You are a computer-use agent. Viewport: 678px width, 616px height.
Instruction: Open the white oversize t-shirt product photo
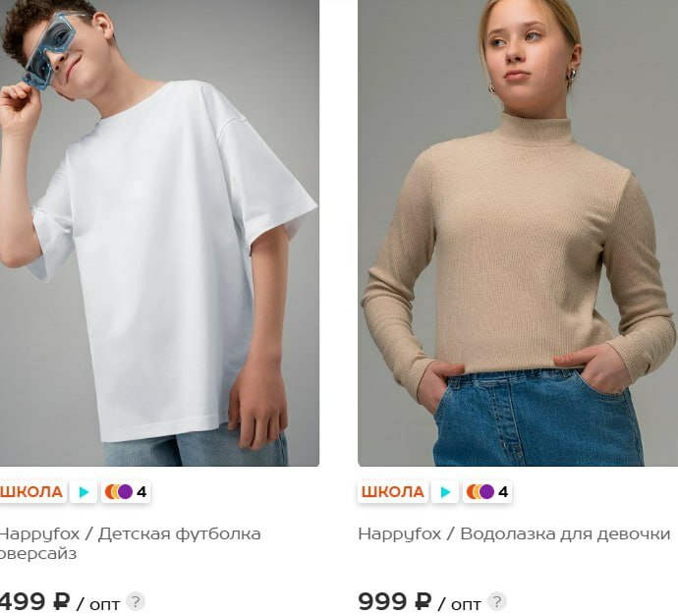159,233
